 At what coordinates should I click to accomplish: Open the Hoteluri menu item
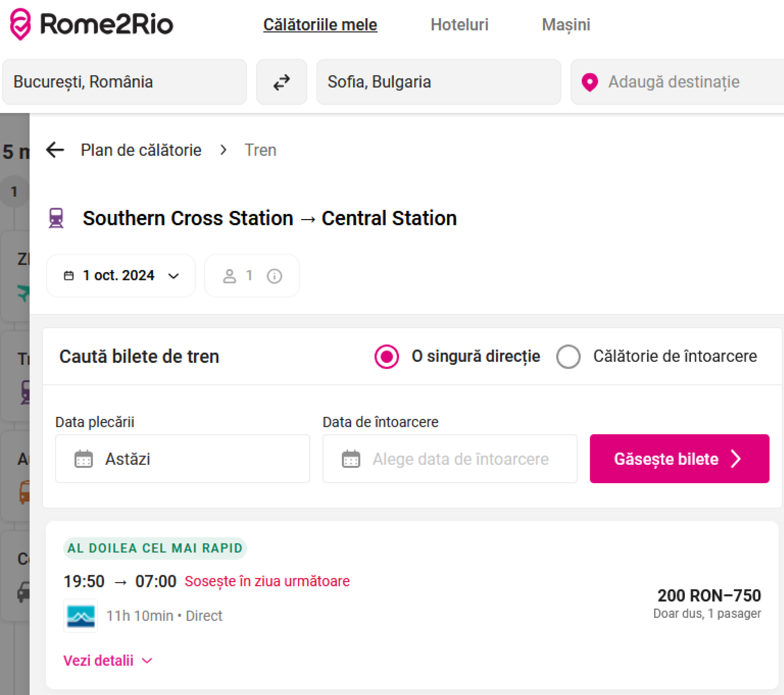coord(459,25)
